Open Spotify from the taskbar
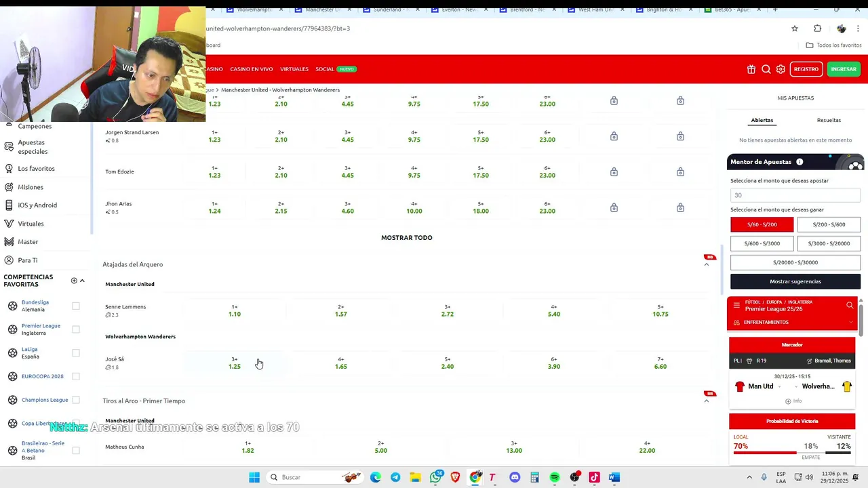 (x=555, y=477)
